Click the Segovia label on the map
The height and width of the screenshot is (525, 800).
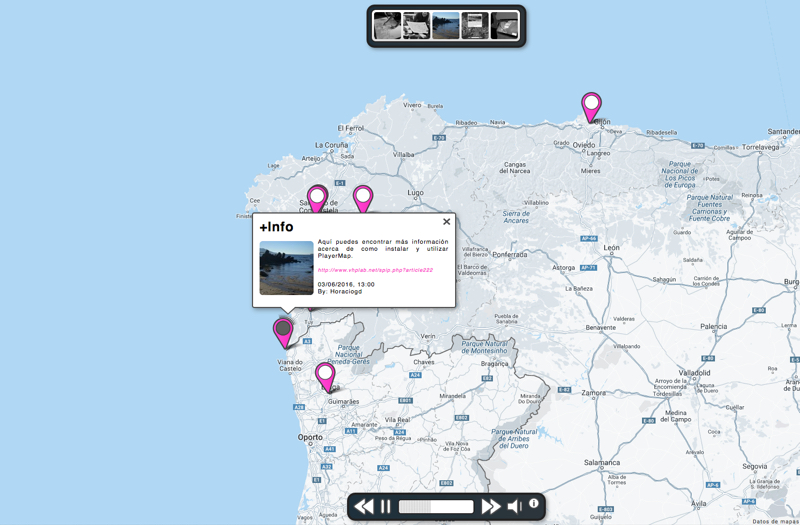pos(755,466)
